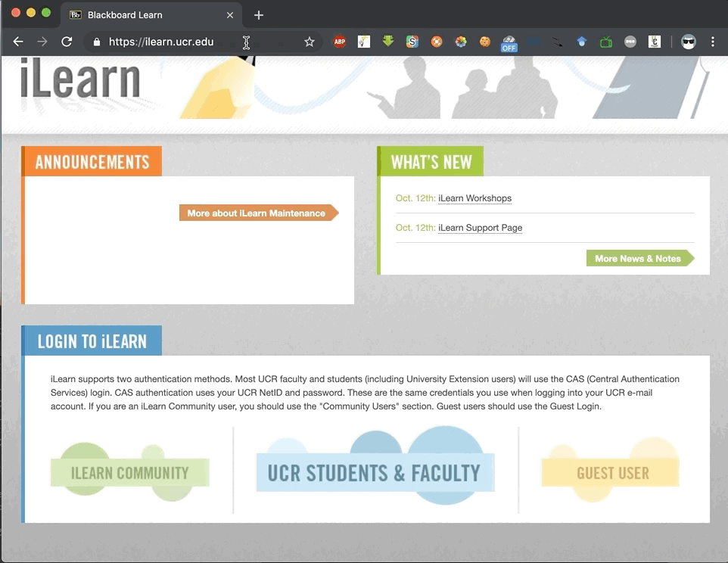Select the Blackboard Learn tab

click(x=151, y=15)
